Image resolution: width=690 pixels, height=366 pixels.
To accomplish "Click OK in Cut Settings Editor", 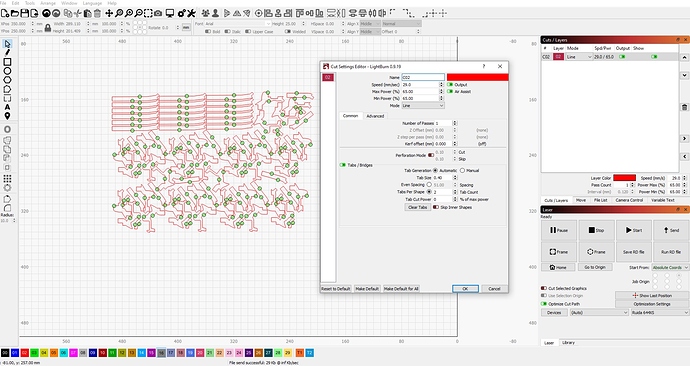I will point(465,289).
